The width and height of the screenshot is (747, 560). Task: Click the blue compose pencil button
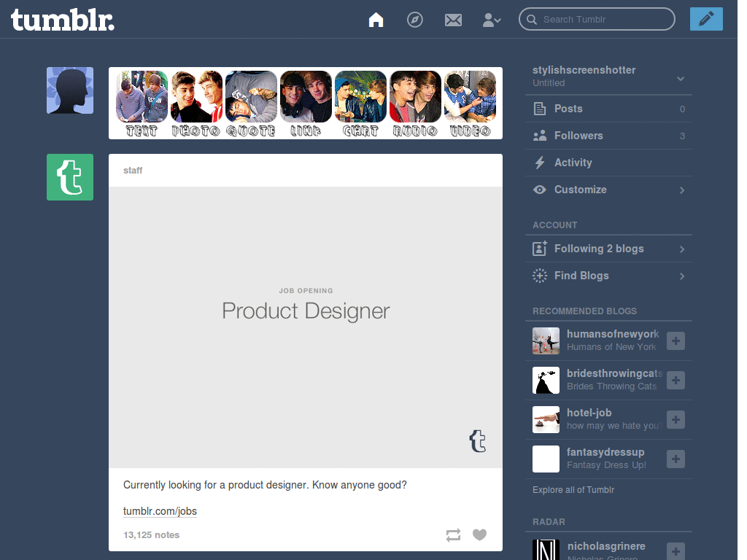coord(706,19)
